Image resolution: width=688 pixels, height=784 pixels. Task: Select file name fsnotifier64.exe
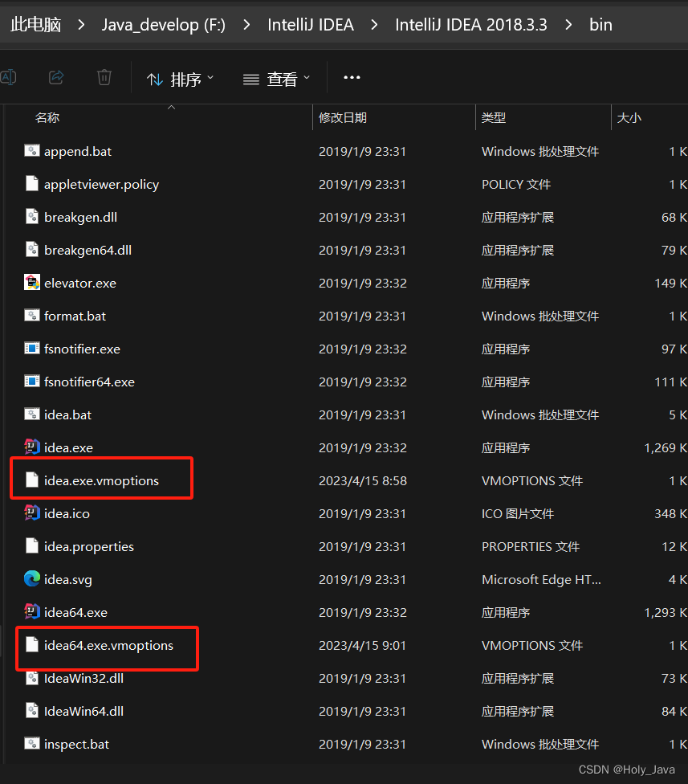(x=89, y=382)
